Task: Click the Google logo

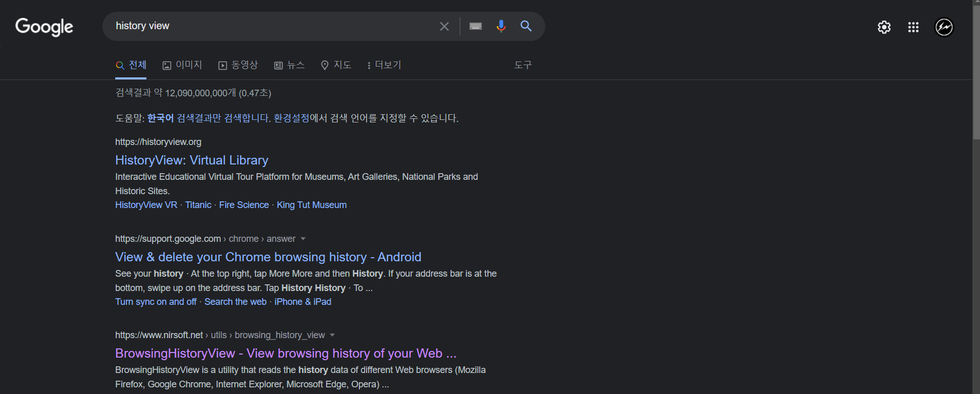Action: tap(45, 27)
